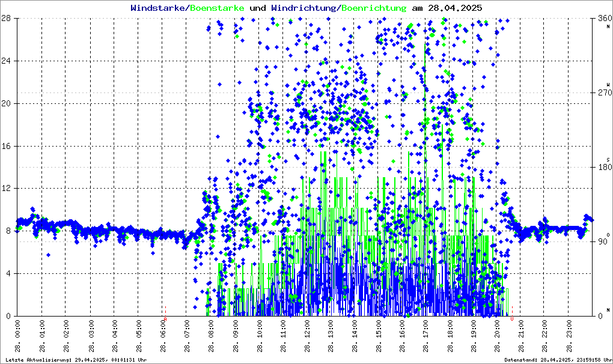Click left axis value 28
This screenshot has width=613, height=364.
pyautogui.click(x=5, y=18)
